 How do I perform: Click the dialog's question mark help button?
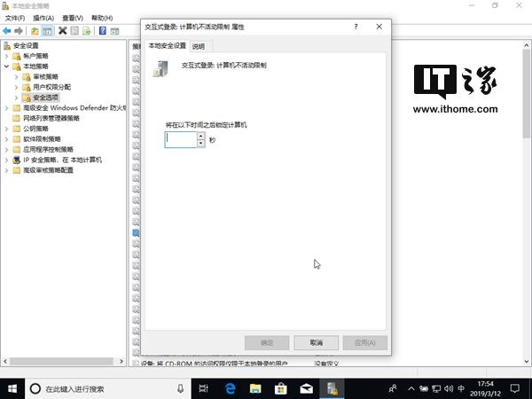(356, 27)
